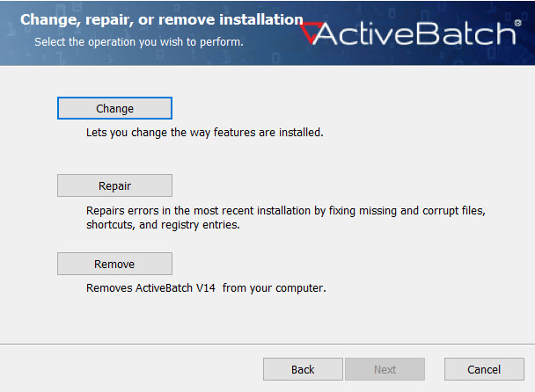Viewport: 535px width, 392px height.
Task: Click the 'Lets you change' description text
Action: [x=204, y=134]
